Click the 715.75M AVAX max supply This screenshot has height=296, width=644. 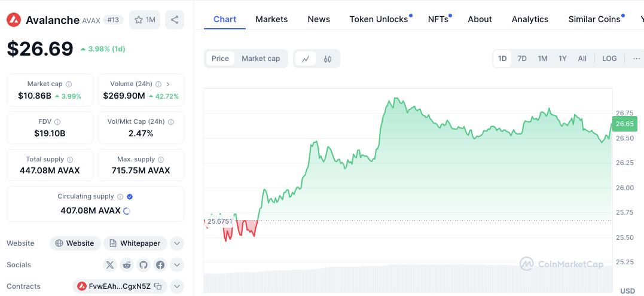[141, 171]
